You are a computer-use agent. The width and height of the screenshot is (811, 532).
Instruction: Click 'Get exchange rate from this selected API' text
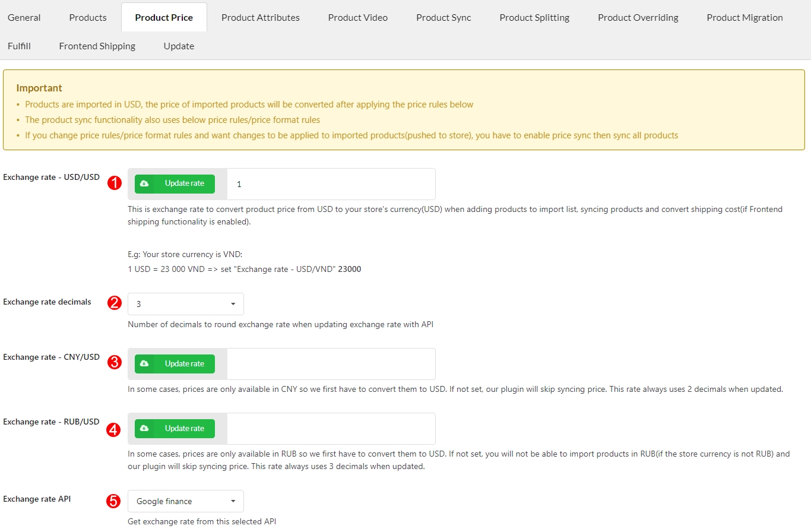coord(202,521)
